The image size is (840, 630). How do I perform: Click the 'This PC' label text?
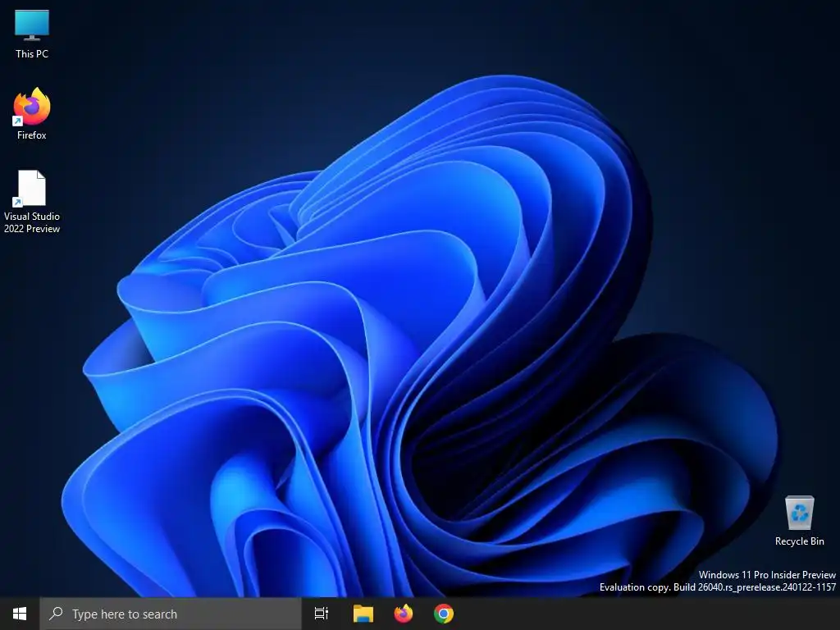(x=32, y=53)
